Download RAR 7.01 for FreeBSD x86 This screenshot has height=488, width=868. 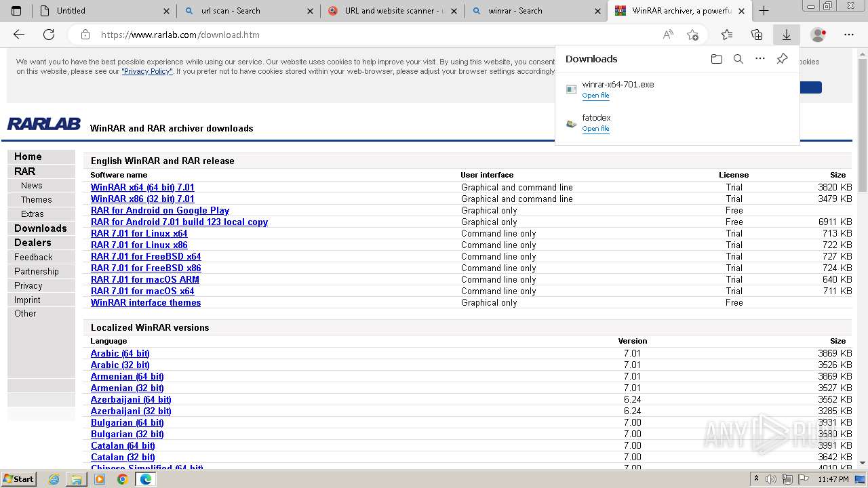146,268
